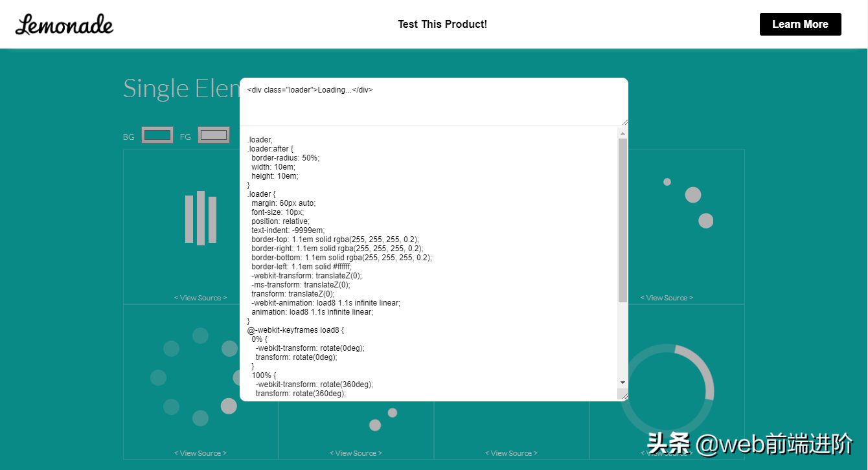Screen dimensions: 868x470
Task: Click the scrollbar down arrow in code panel
Action: click(x=622, y=382)
